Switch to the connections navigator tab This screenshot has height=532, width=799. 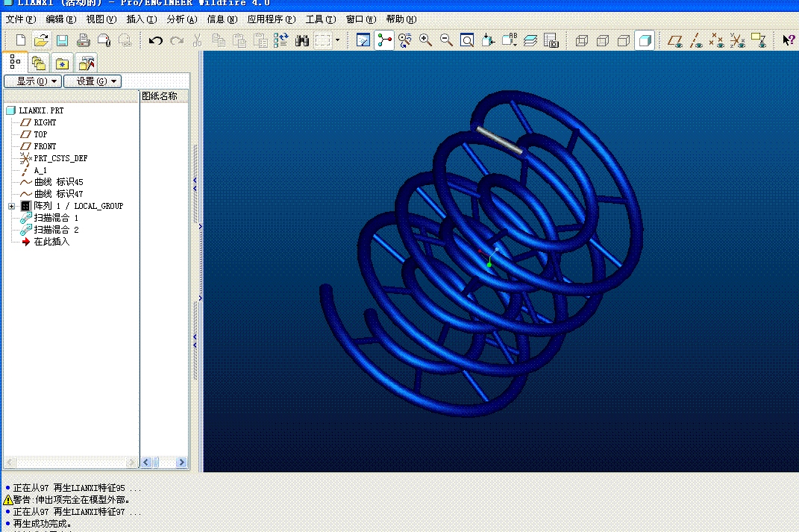pyautogui.click(x=86, y=63)
